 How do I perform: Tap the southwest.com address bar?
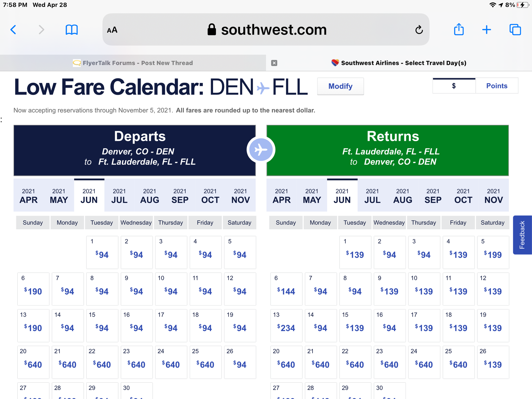[x=266, y=30]
